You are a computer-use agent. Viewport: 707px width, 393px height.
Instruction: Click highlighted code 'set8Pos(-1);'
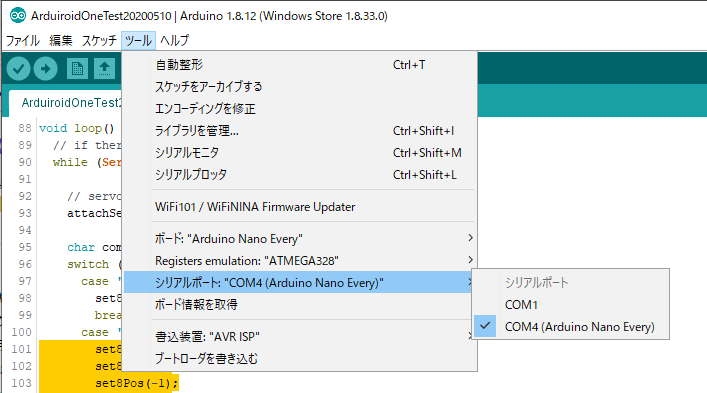pos(137,384)
